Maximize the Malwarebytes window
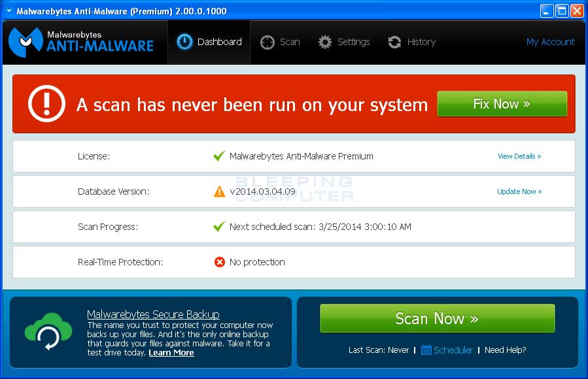 (x=562, y=11)
